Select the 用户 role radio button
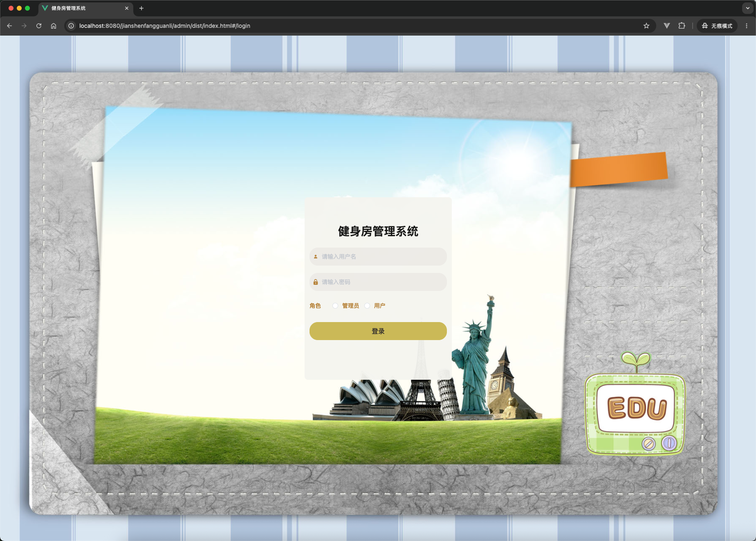Image resolution: width=756 pixels, height=541 pixels. [367, 306]
